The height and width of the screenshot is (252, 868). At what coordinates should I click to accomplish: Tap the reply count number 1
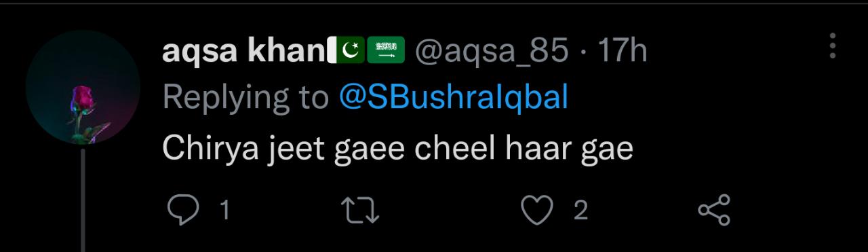224,211
